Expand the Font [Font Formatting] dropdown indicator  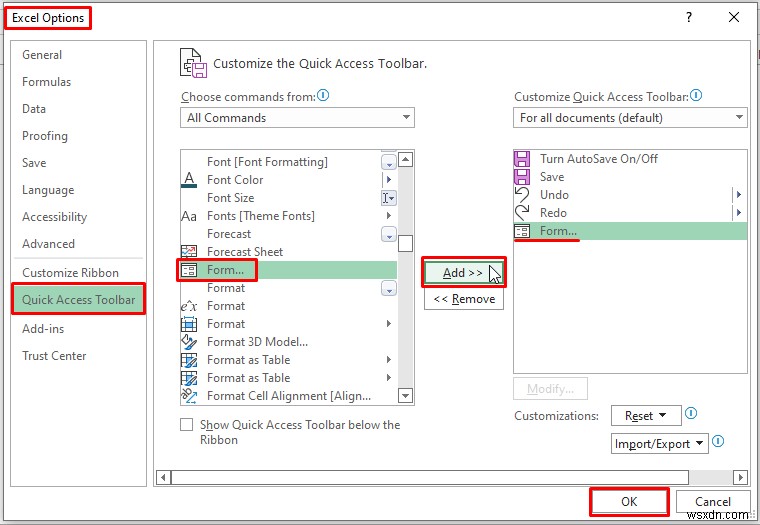[389, 162]
